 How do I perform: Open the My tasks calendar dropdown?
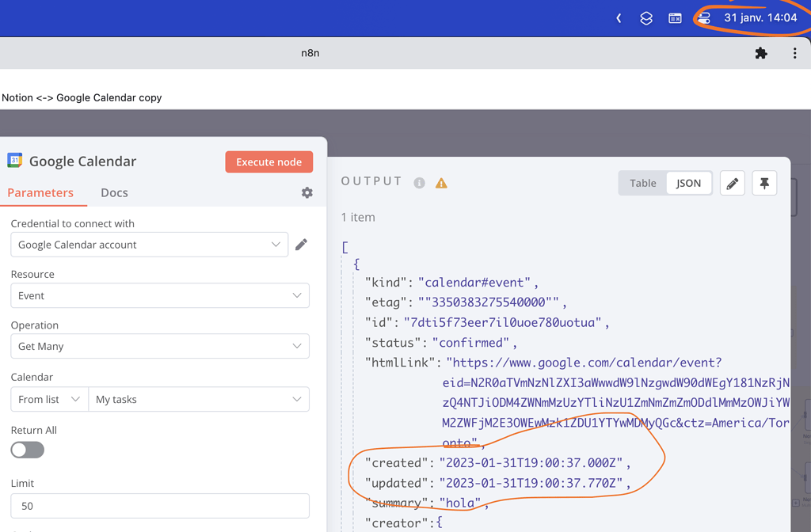coord(199,399)
